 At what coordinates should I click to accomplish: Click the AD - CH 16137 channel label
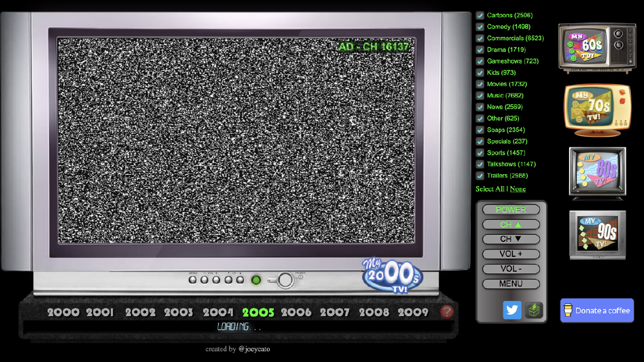coord(374,47)
